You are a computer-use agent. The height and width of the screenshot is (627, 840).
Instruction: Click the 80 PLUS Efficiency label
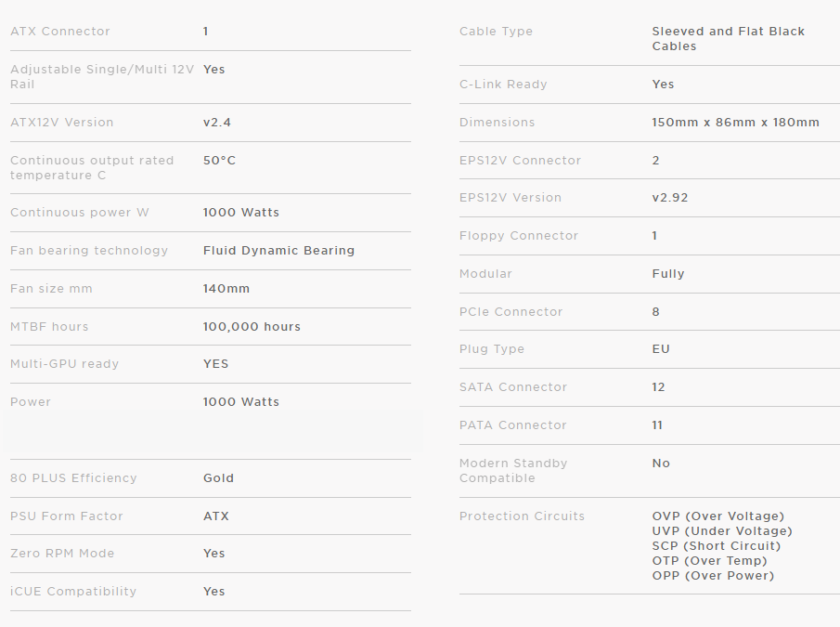(73, 478)
